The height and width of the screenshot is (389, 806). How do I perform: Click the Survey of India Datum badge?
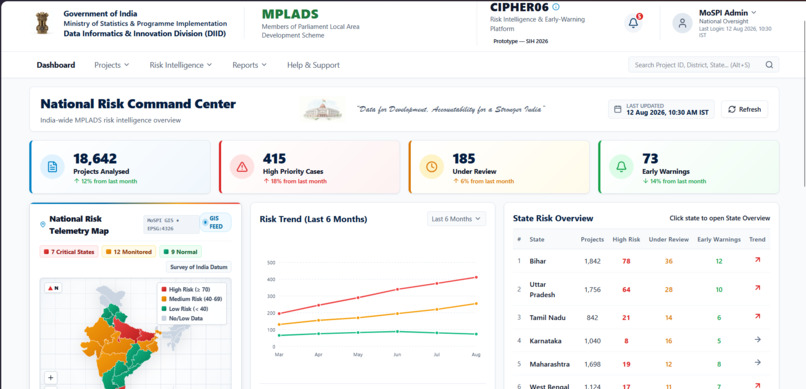[x=199, y=267]
